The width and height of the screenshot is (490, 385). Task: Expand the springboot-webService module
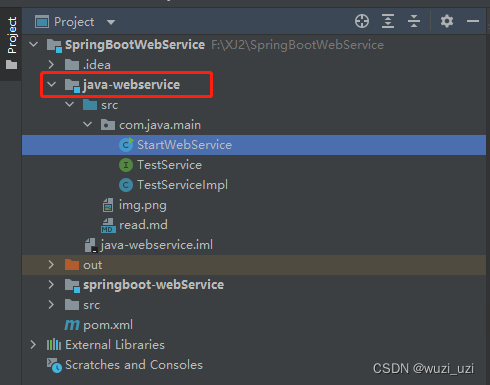click(x=51, y=285)
